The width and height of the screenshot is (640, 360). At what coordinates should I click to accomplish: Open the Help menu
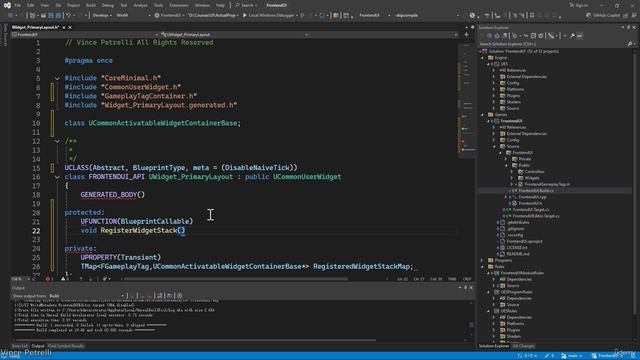pos(220,5)
